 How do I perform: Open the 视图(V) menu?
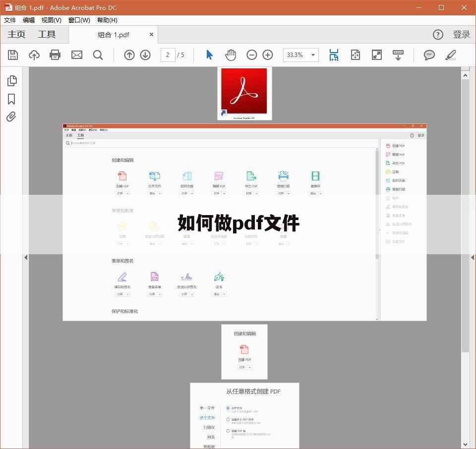(51, 20)
